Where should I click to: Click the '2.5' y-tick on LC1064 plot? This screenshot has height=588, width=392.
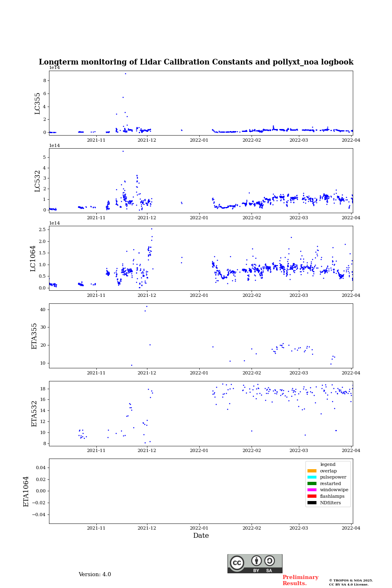(x=42, y=229)
